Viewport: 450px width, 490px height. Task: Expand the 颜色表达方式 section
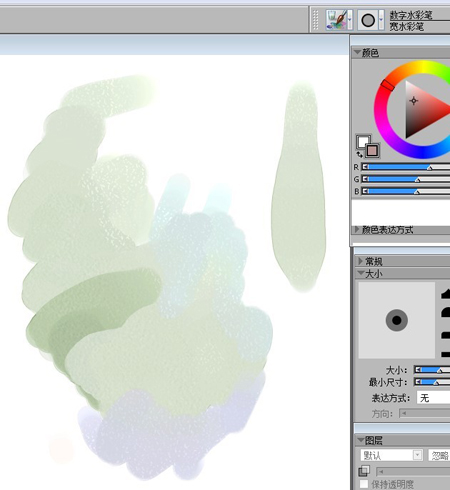pyautogui.click(x=357, y=229)
